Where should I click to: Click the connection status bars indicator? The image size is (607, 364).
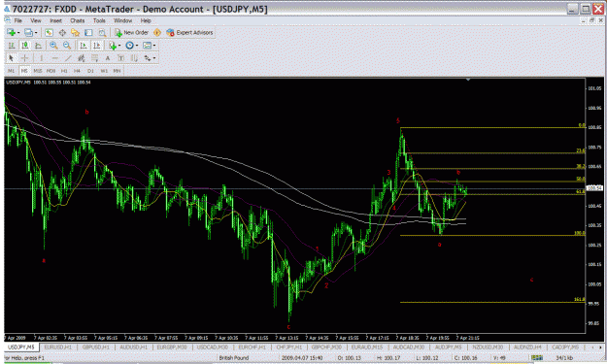pyautogui.click(x=537, y=358)
